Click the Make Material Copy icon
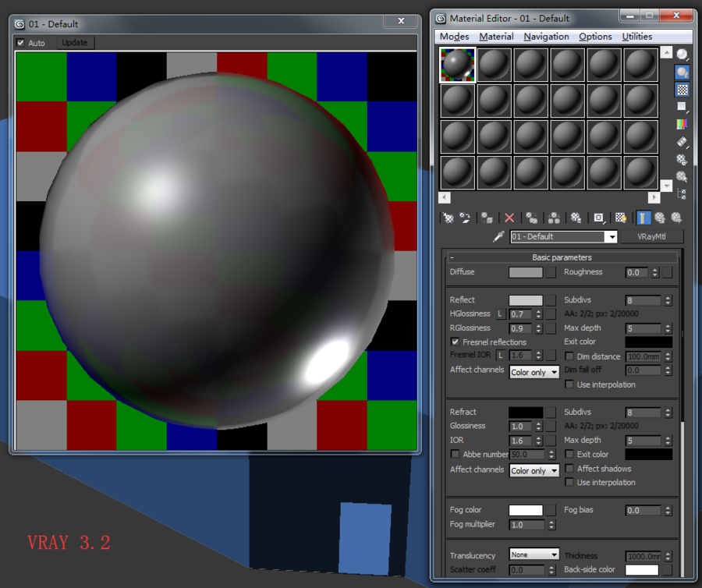Image resolution: width=702 pixels, height=588 pixels. [531, 218]
